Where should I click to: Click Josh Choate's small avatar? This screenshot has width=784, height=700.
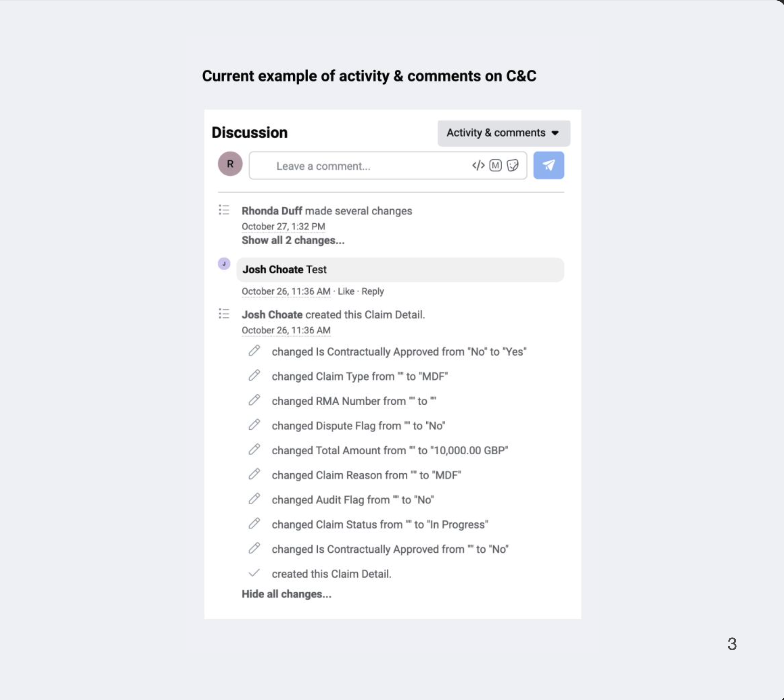click(224, 264)
